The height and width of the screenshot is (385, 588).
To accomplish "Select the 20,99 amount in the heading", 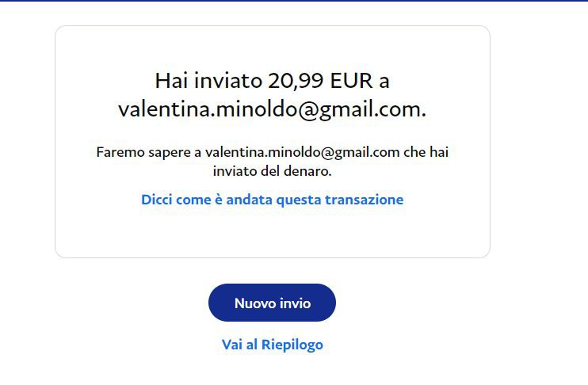I will pyautogui.click(x=296, y=82).
